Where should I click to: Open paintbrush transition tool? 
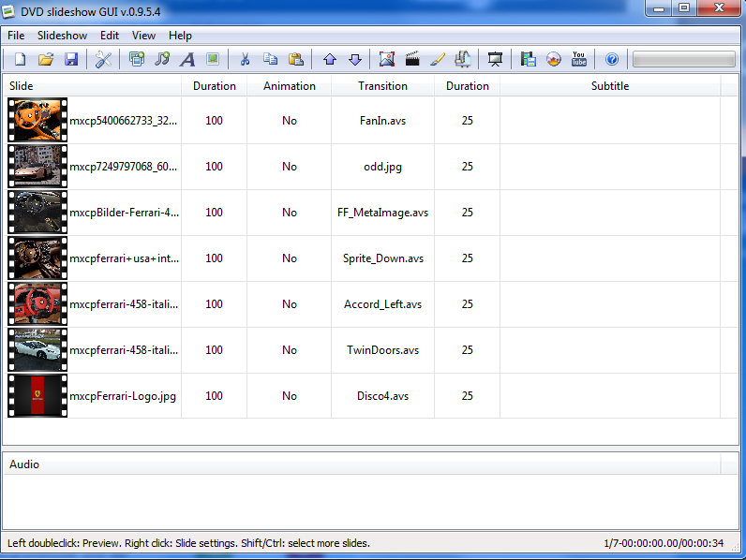coord(438,59)
